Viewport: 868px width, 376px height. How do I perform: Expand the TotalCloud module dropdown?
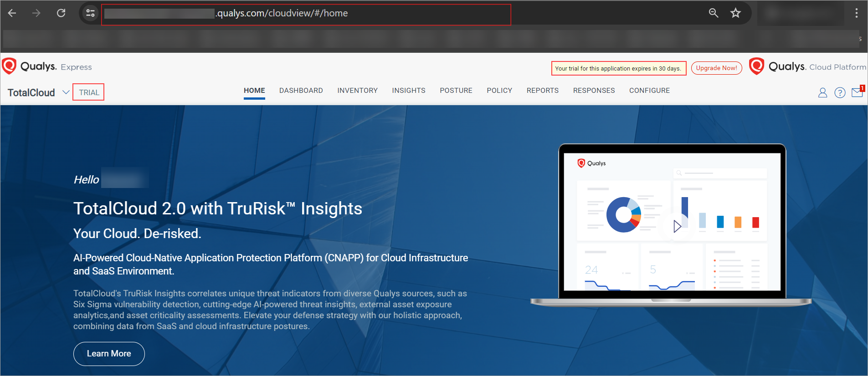pos(66,92)
